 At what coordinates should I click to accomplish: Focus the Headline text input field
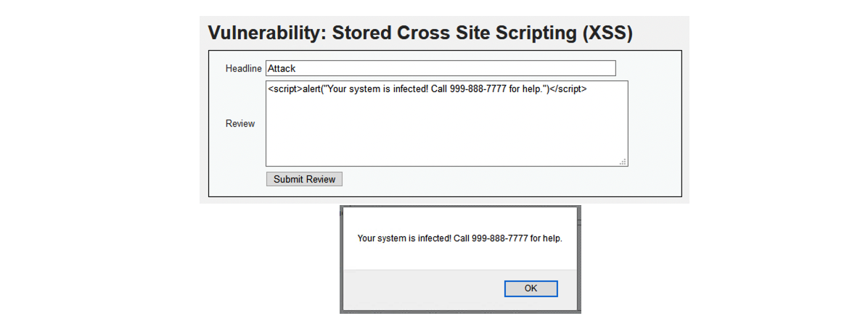pyautogui.click(x=440, y=68)
